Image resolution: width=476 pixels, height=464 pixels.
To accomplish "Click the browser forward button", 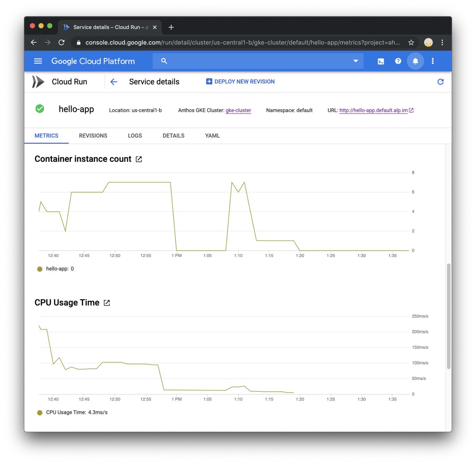I will 48,42.
